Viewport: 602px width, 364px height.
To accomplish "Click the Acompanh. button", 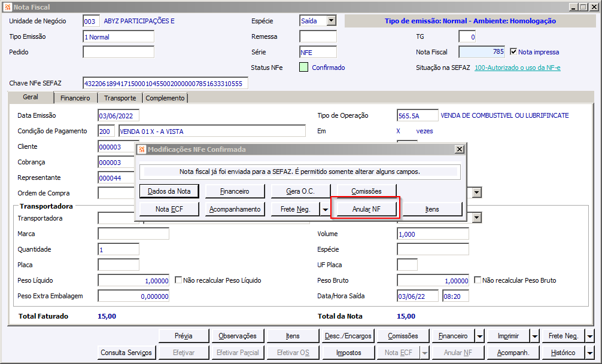I will click(x=513, y=353).
